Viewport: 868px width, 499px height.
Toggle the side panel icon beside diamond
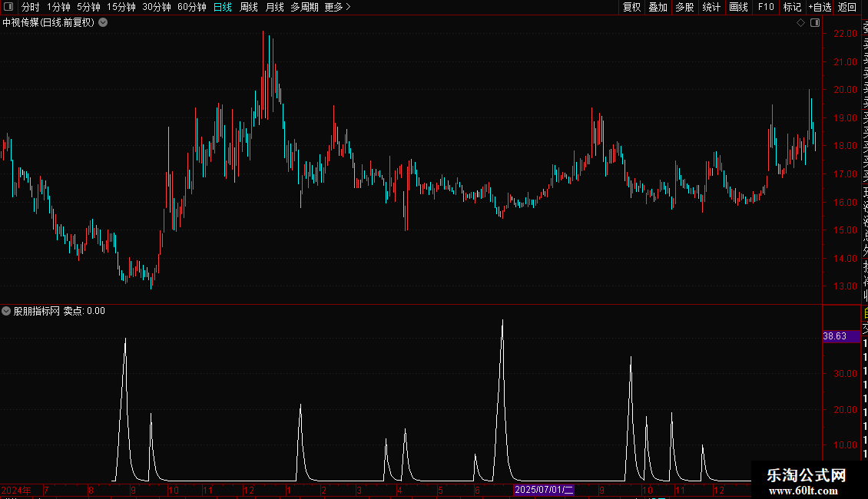point(815,23)
